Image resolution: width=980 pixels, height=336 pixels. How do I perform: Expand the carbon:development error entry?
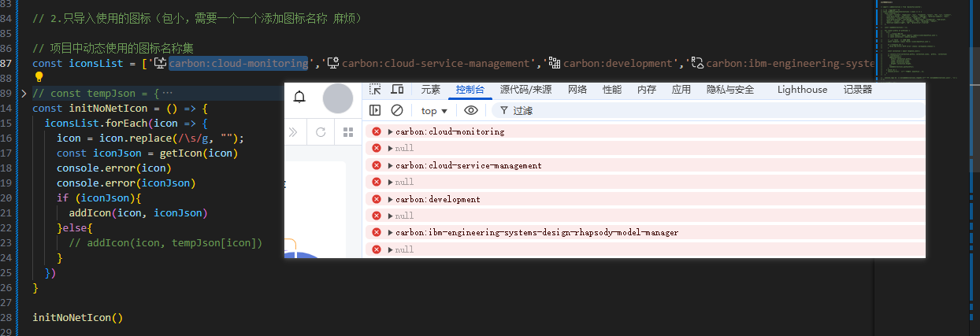[x=391, y=199]
